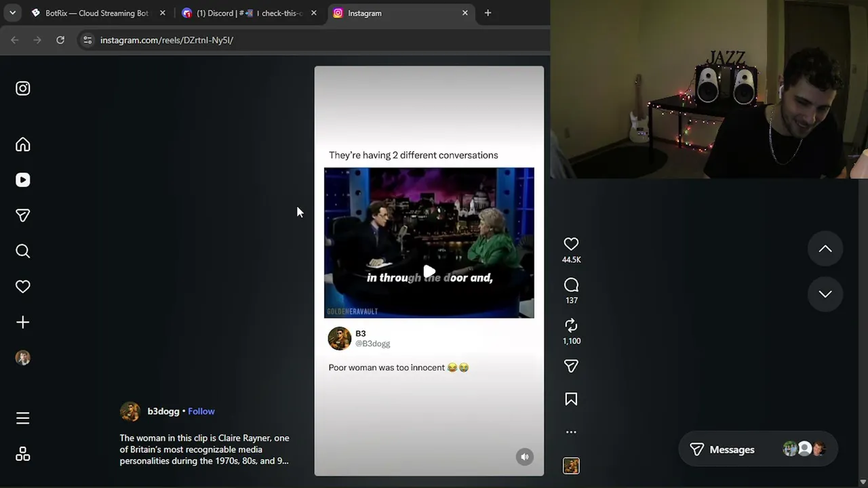Open the More hamburger menu in sidebar

(23, 418)
